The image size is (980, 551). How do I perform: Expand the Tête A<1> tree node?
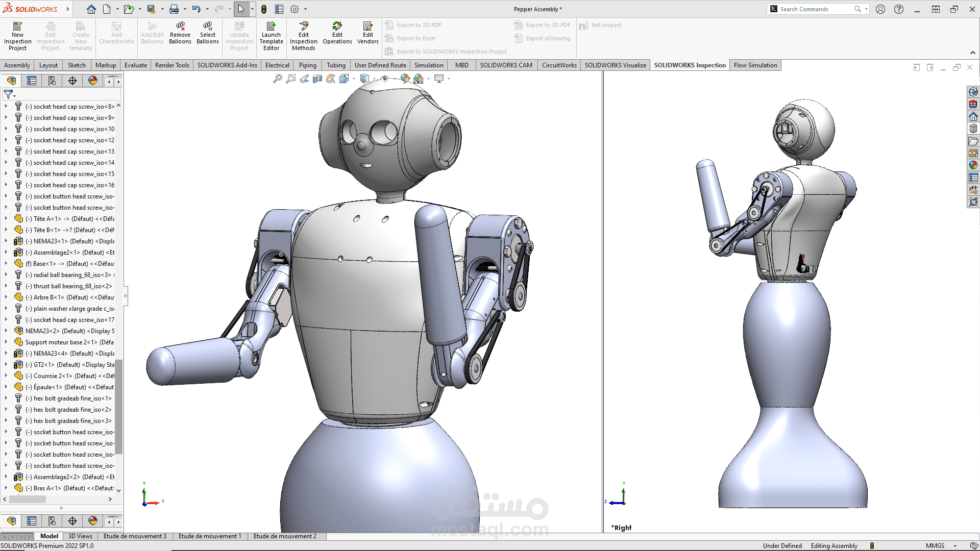pos(6,219)
